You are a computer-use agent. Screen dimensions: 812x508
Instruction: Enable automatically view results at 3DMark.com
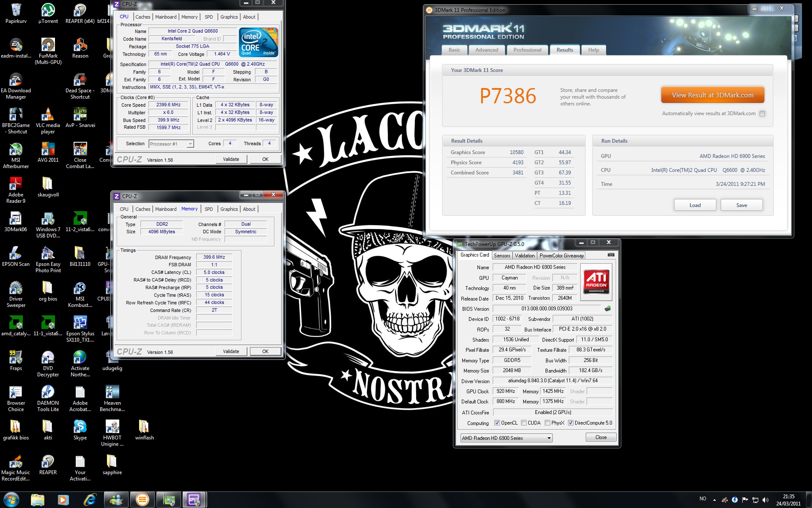click(762, 113)
